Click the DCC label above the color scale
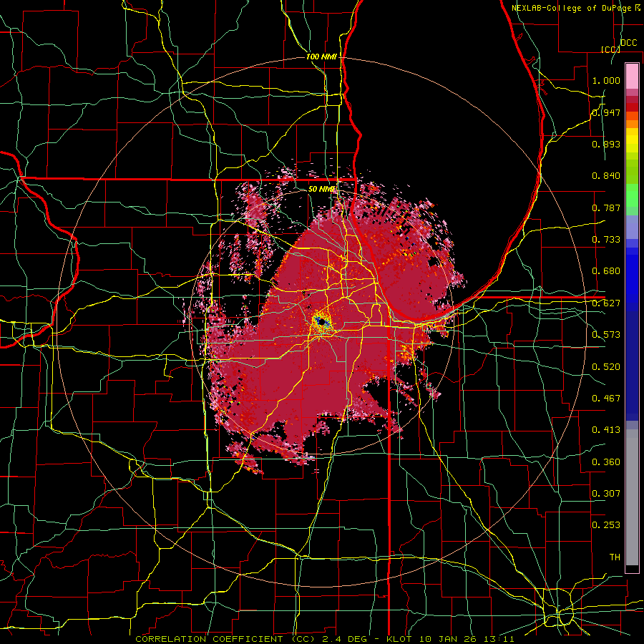Viewport: 644px width, 644px height. (x=628, y=43)
